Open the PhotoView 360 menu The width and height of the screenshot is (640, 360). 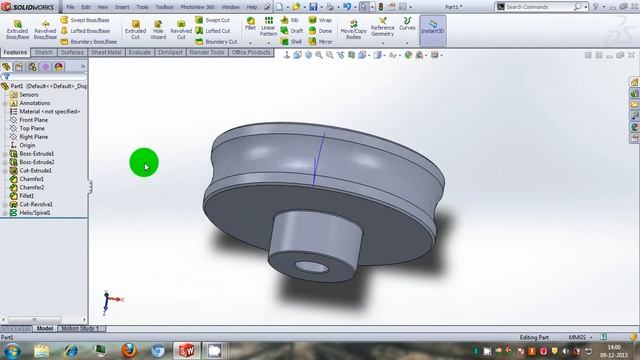(197, 7)
